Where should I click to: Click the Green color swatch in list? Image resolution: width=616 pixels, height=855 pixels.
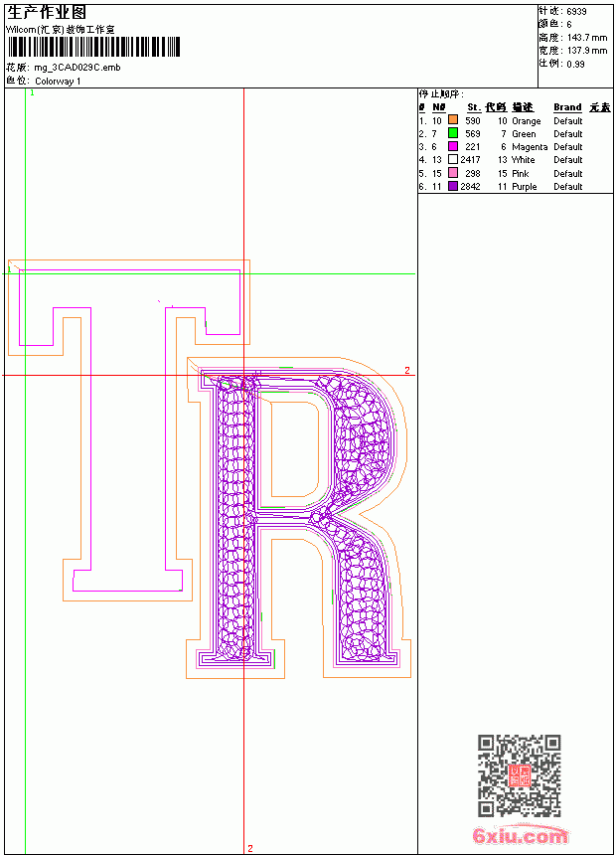(x=452, y=133)
